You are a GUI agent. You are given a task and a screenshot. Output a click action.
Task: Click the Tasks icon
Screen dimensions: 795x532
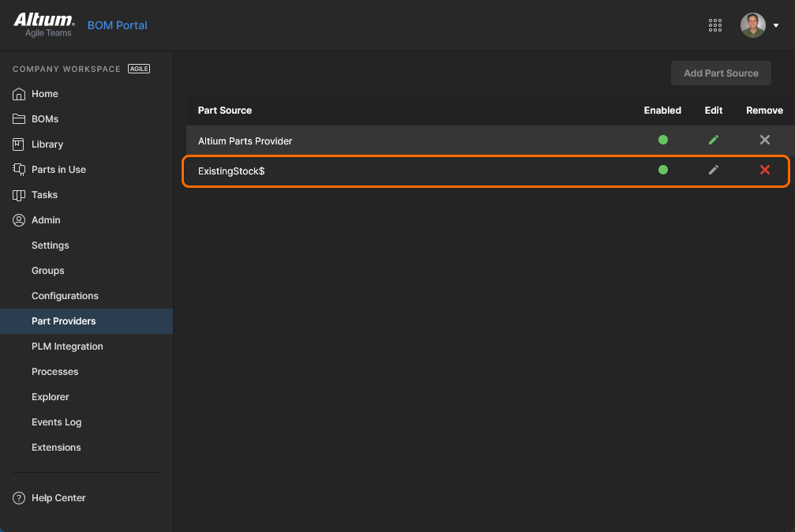click(x=19, y=195)
